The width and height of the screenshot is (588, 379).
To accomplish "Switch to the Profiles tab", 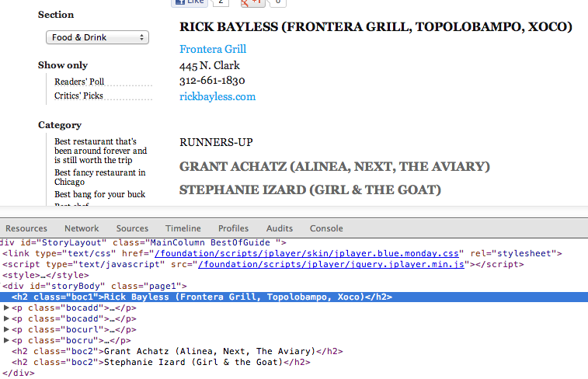I will click(x=233, y=228).
